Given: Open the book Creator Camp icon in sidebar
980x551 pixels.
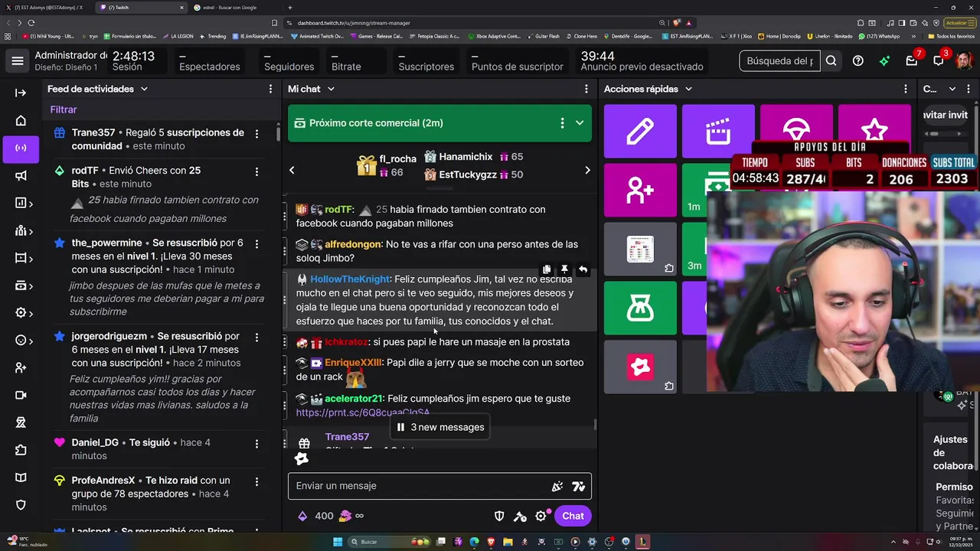Looking at the screenshot, I should (21, 478).
